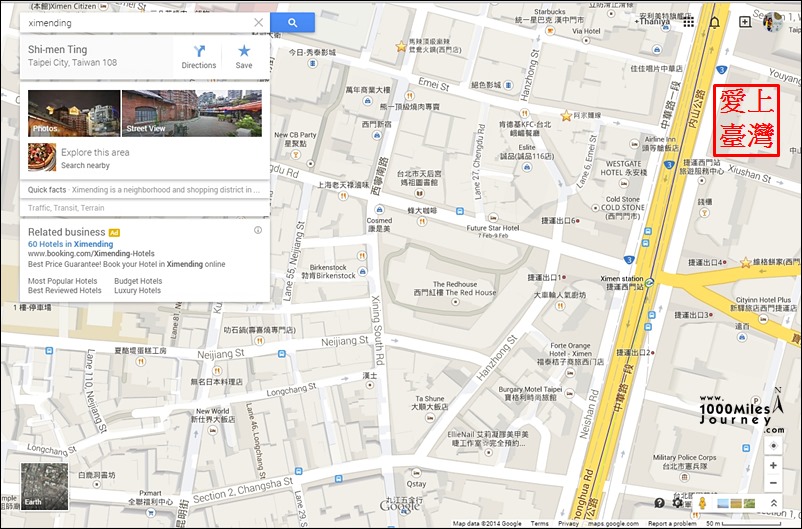Click 台北市天后宮 temple marker
Screen dimensions: 802x529
[x=418, y=193]
